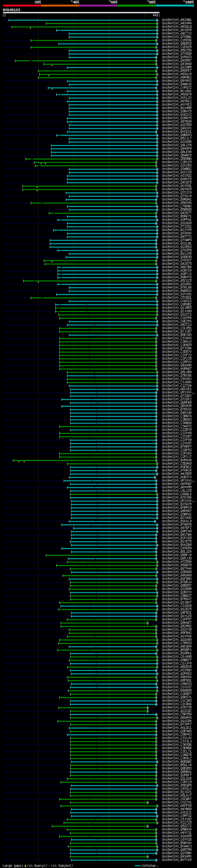Select the UniRef100_A2C558 entry
Image resolution: width=197 pixels, height=868 pixels.
[x=176, y=125]
